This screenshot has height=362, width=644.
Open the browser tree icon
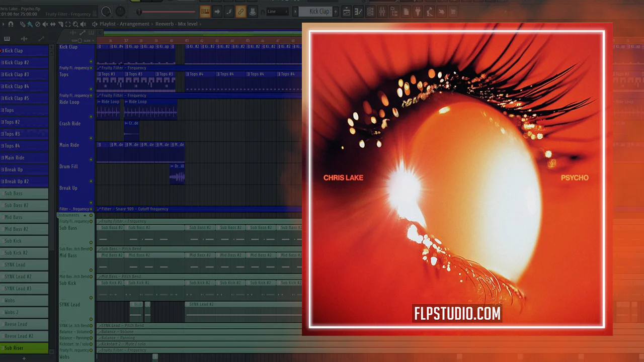pyautogui.click(x=394, y=12)
